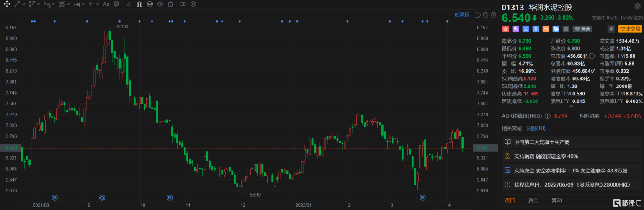This screenshot has height=210, width=644.
Task: Select the trend line drawing tool
Action: click(17, 4)
